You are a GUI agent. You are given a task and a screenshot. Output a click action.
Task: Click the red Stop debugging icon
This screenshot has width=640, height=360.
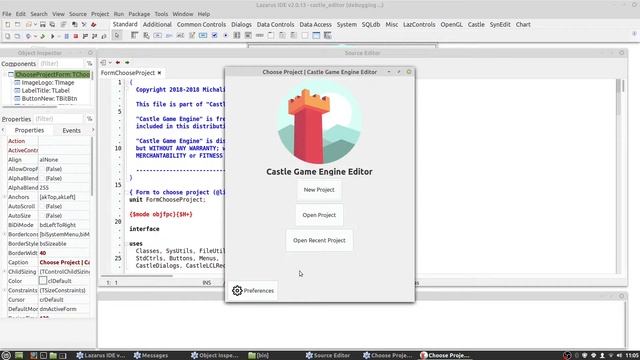(x=76, y=36)
